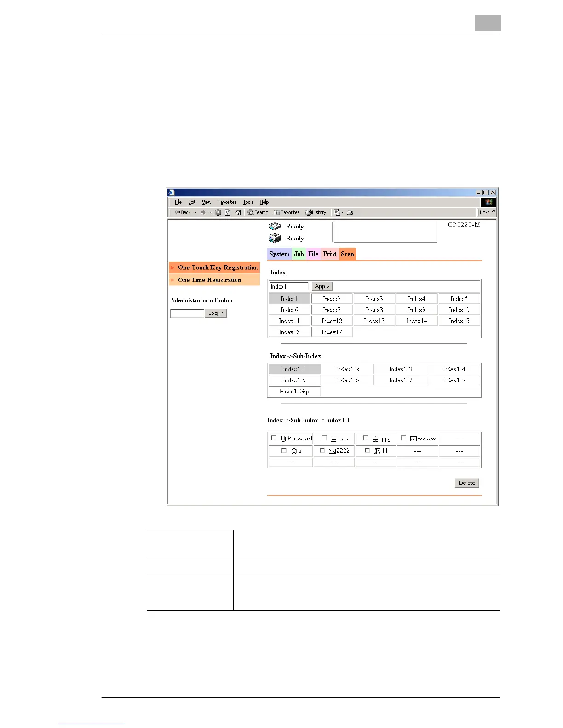Screen dimensions: 563x728
Task: Click the database icon next to Password
Action: 283,438
